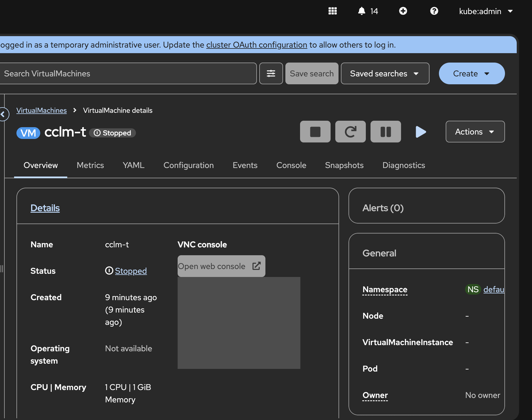Click the Restart VM circular arrow button
This screenshot has height=420, width=532.
point(350,132)
